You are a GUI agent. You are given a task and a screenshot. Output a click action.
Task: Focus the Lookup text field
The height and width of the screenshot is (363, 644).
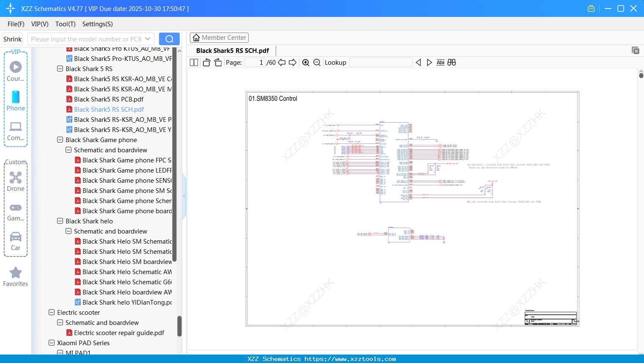(381, 63)
